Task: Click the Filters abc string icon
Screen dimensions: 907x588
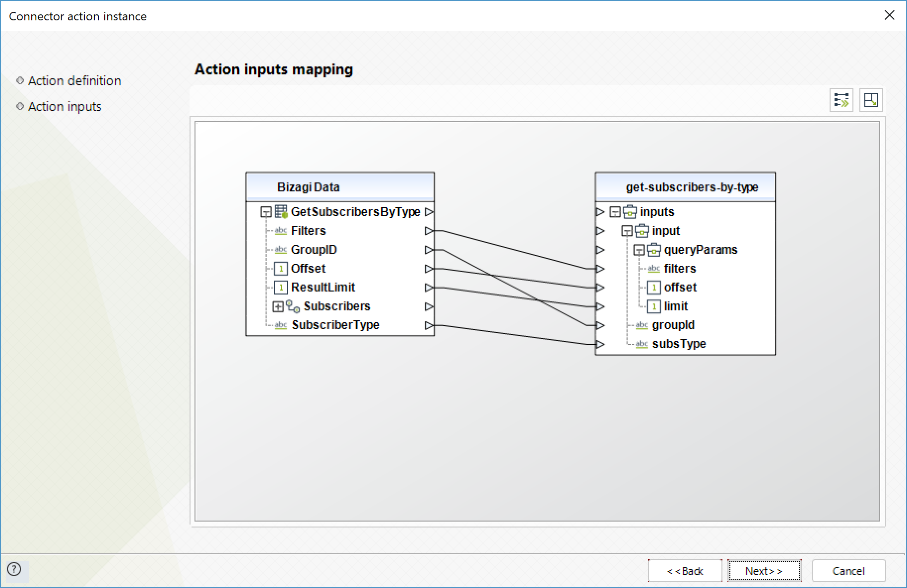Action: (x=281, y=231)
